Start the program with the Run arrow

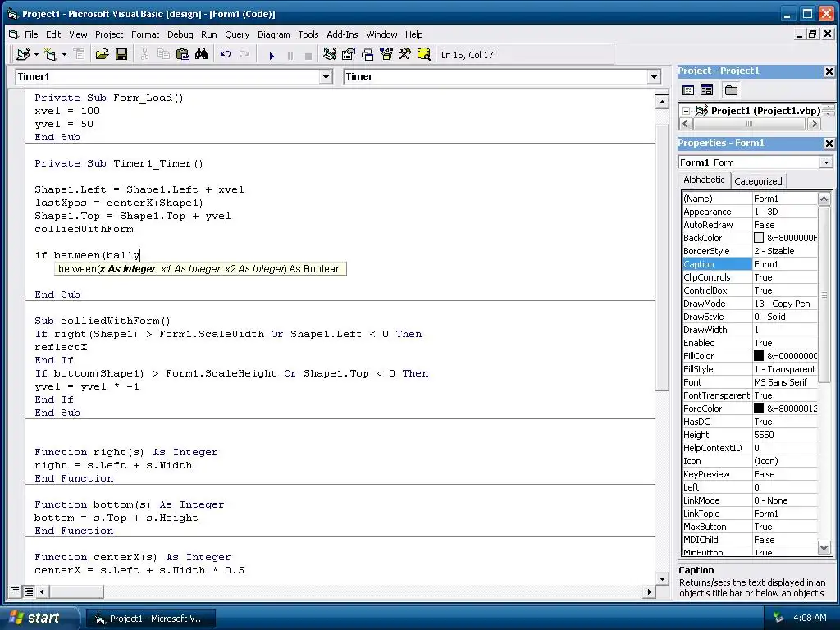(x=272, y=55)
